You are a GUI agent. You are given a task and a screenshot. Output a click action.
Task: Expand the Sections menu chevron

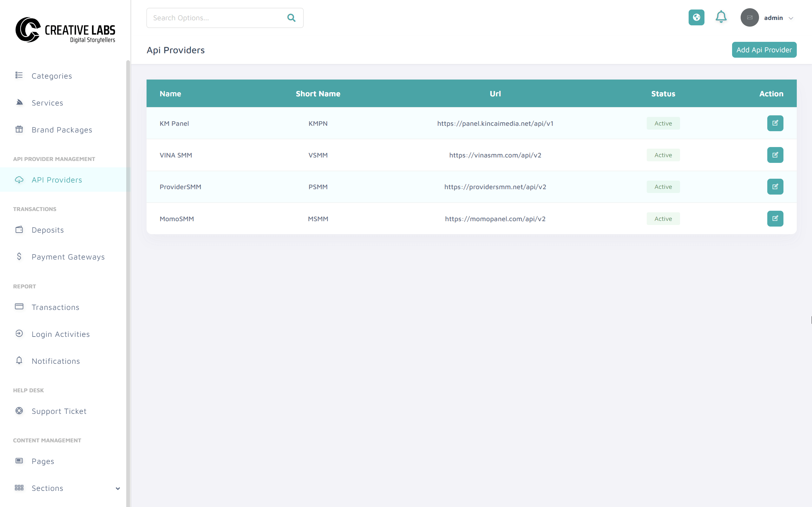tap(118, 488)
